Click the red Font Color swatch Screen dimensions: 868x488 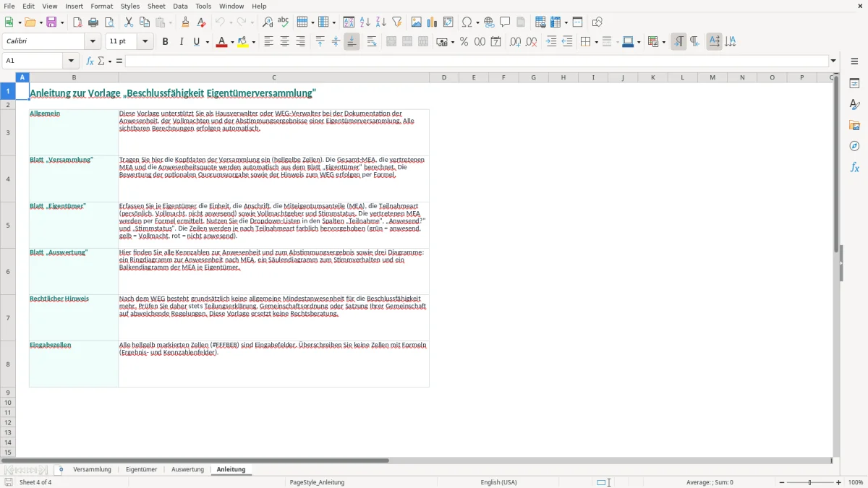[221, 42]
